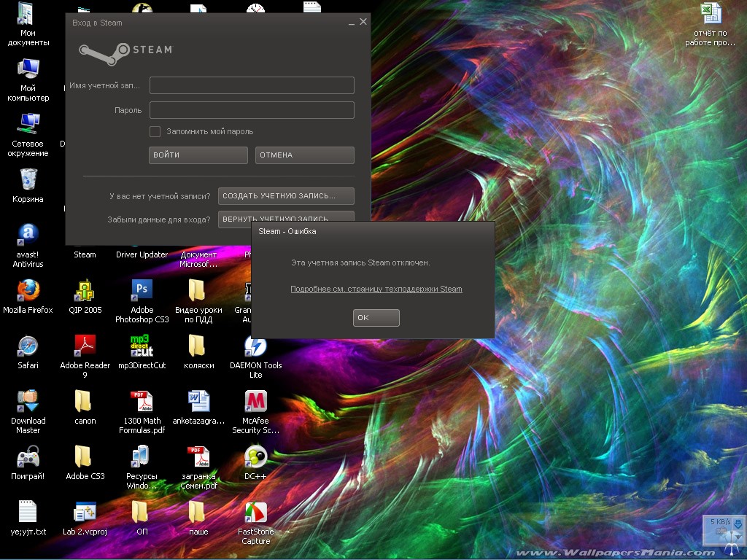Open the Steam support page link
The image size is (747, 560).
click(x=376, y=289)
